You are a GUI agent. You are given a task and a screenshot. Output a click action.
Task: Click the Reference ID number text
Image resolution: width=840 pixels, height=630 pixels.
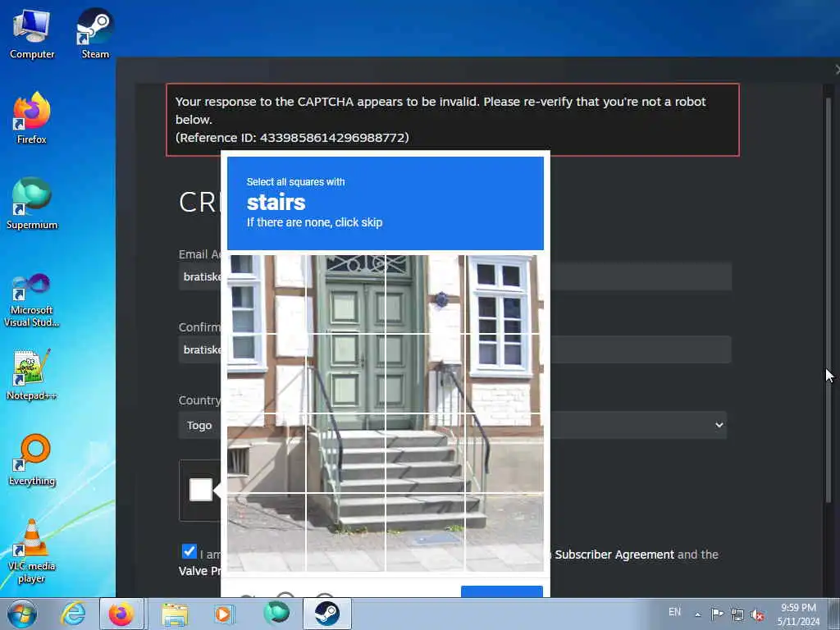point(292,138)
